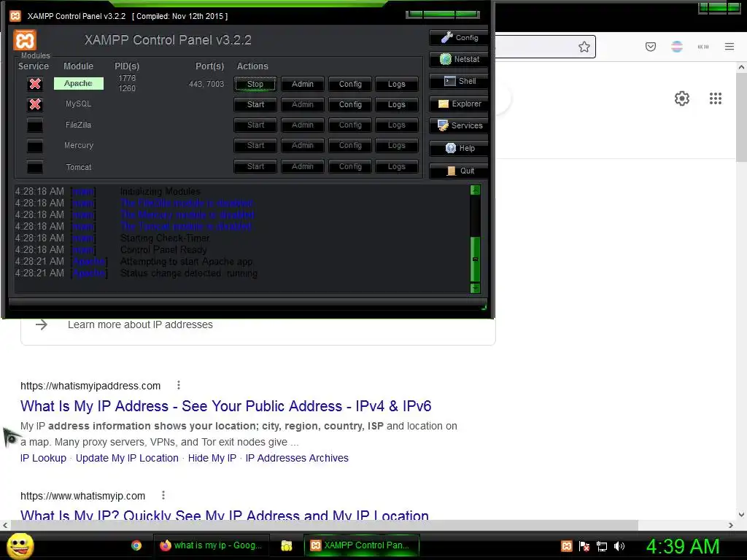
Task: Open the smiley start menu button
Action: click(x=20, y=545)
